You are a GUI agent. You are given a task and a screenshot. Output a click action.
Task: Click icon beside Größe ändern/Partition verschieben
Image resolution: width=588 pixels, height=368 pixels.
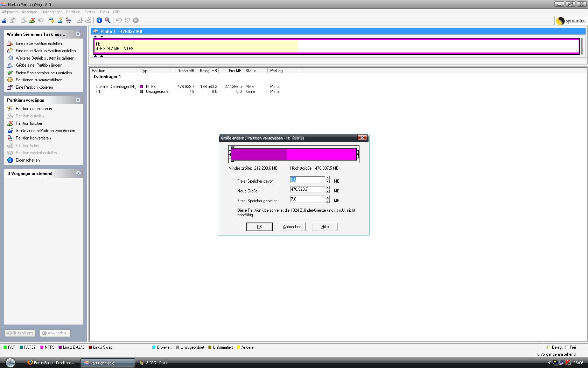point(10,131)
